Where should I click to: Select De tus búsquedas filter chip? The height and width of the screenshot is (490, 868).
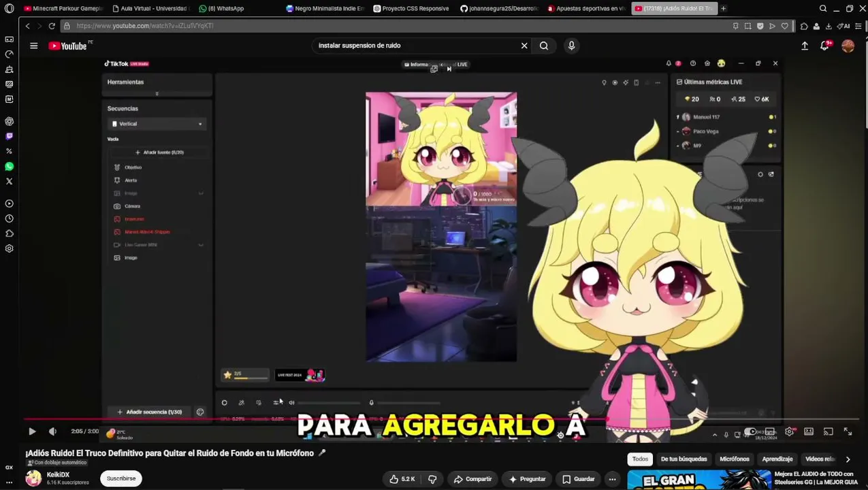(x=684, y=459)
